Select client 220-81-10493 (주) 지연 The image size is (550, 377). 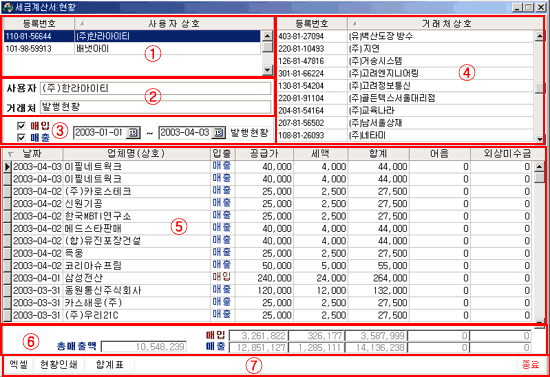point(405,48)
